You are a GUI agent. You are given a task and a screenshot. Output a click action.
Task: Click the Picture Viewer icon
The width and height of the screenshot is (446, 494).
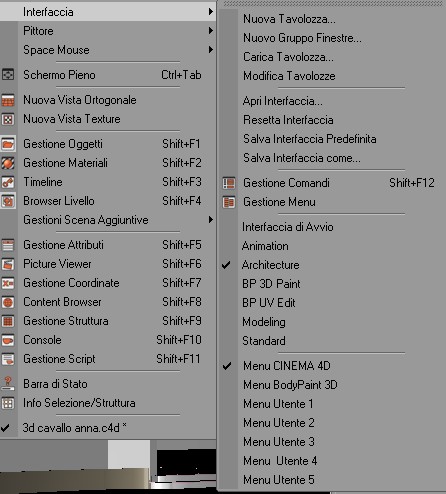pyautogui.click(x=8, y=264)
